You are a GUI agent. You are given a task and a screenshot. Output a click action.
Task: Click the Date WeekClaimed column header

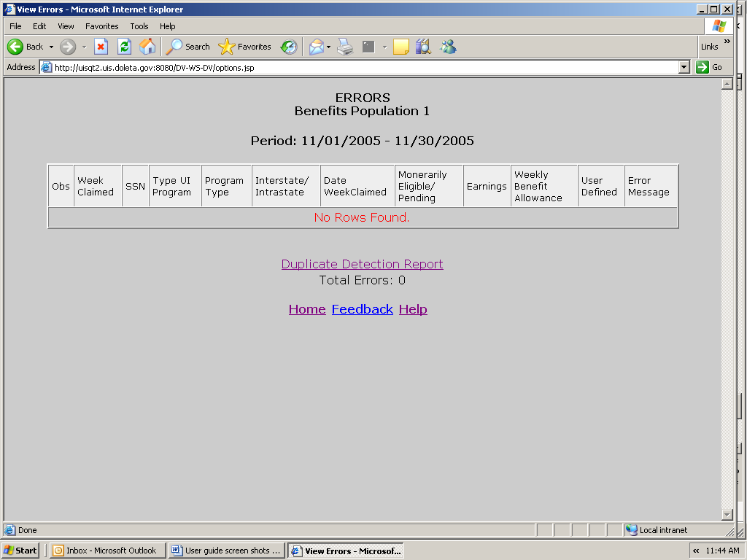pyautogui.click(x=357, y=186)
